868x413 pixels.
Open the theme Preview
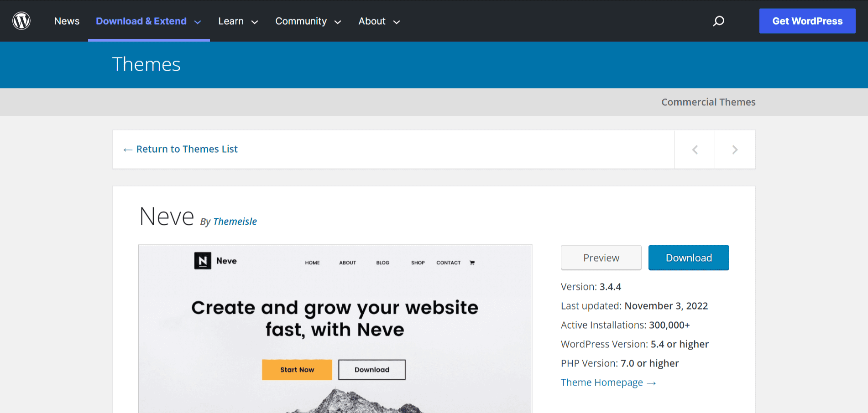[x=601, y=258]
